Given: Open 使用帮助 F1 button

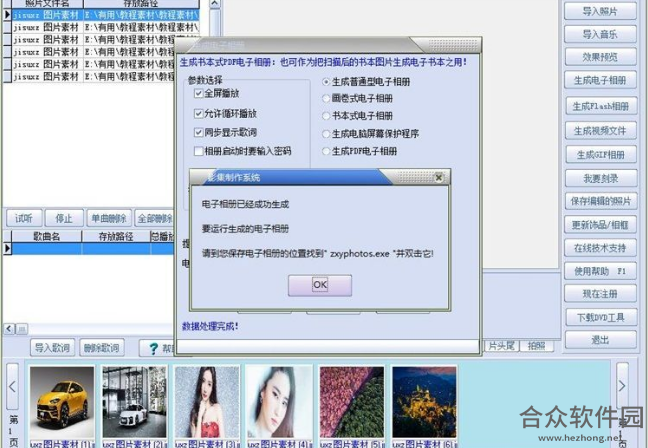Looking at the screenshot, I should (x=600, y=271).
